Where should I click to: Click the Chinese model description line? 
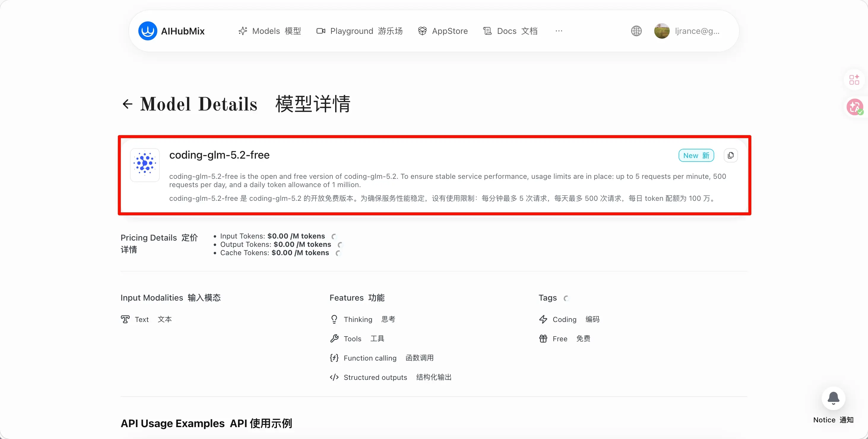coord(442,198)
